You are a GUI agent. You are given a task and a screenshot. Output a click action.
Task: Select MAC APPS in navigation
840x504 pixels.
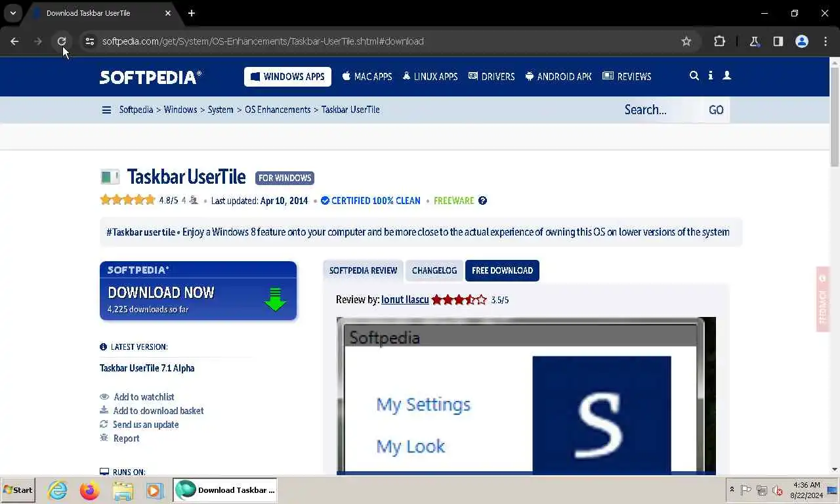(367, 77)
